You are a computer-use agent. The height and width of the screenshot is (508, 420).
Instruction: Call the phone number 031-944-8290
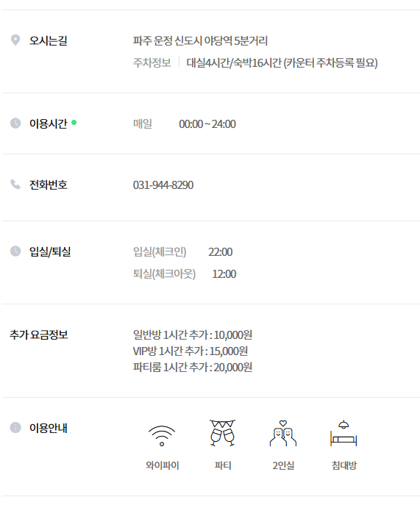click(163, 185)
